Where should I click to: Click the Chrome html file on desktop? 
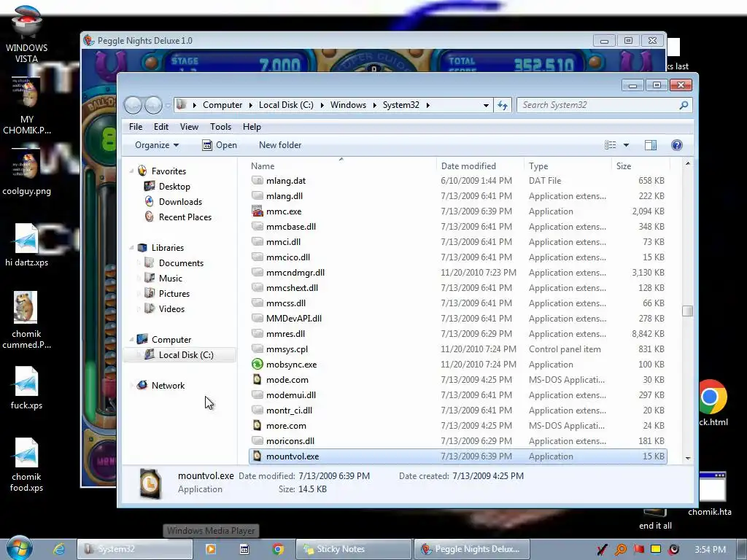coord(713,402)
